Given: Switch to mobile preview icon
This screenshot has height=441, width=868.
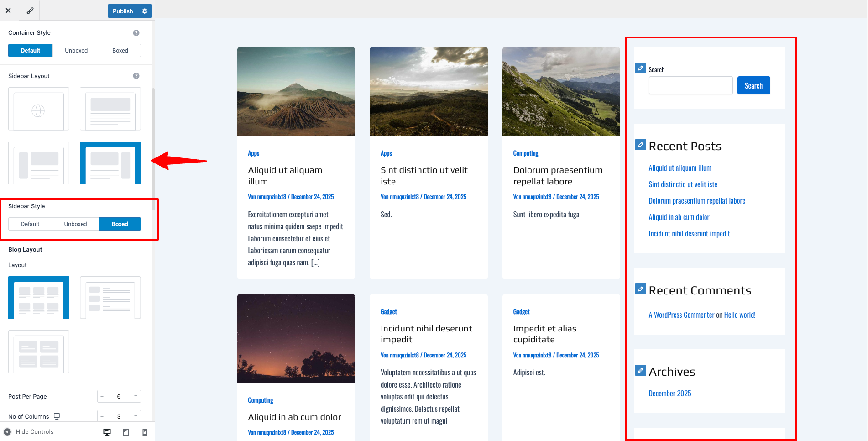Looking at the screenshot, I should point(145,432).
